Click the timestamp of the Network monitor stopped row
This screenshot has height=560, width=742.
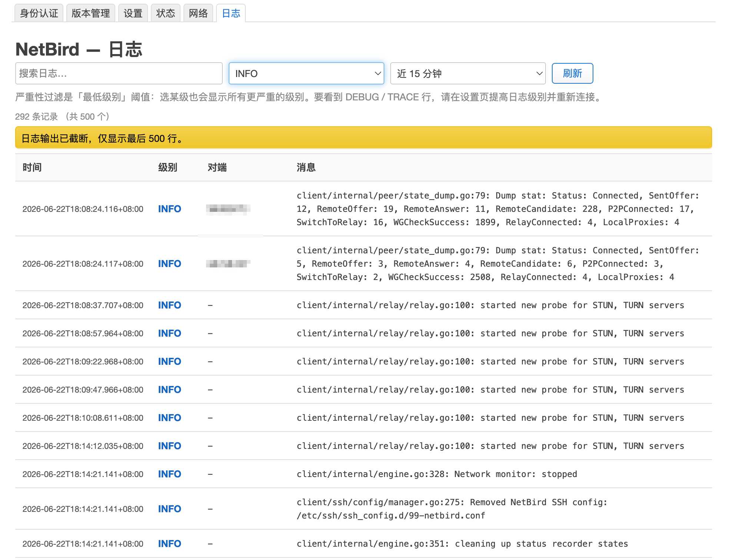pos(83,474)
